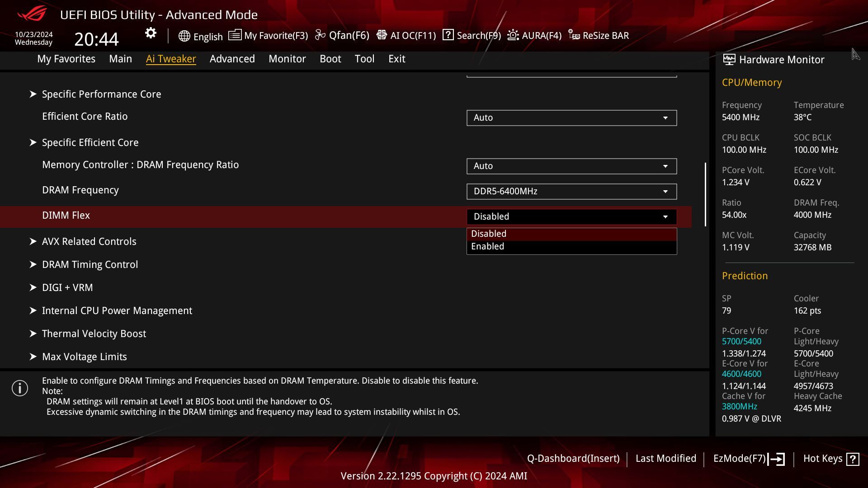Click the CPU/Memory section heading
The image size is (868, 488).
pos(752,82)
